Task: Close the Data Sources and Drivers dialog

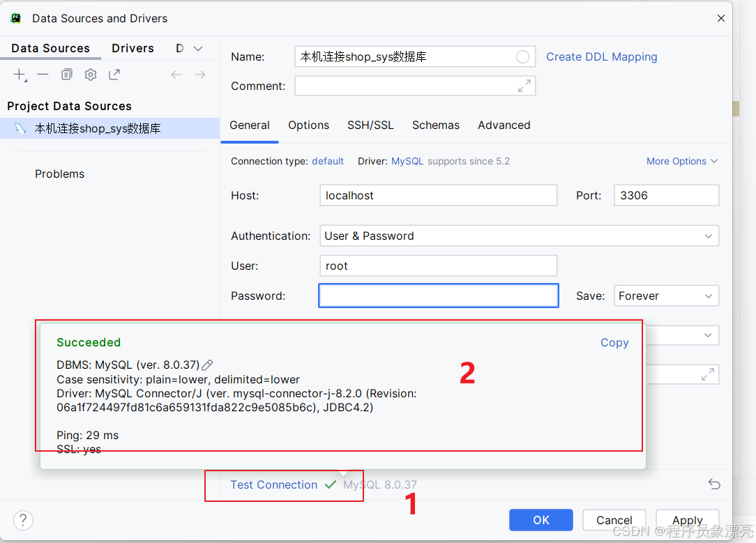Action: coord(721,18)
